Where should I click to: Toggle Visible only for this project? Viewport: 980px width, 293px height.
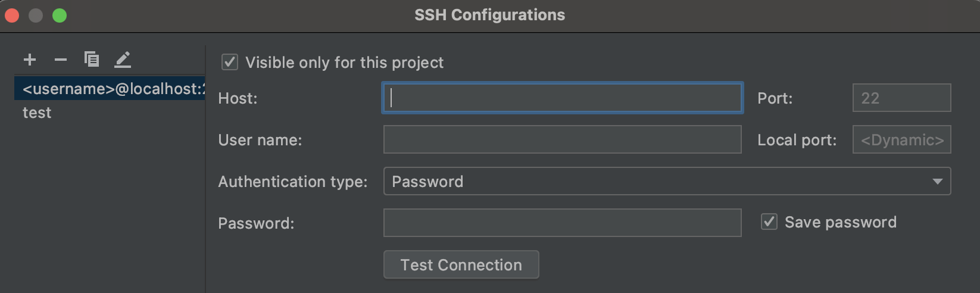point(230,62)
